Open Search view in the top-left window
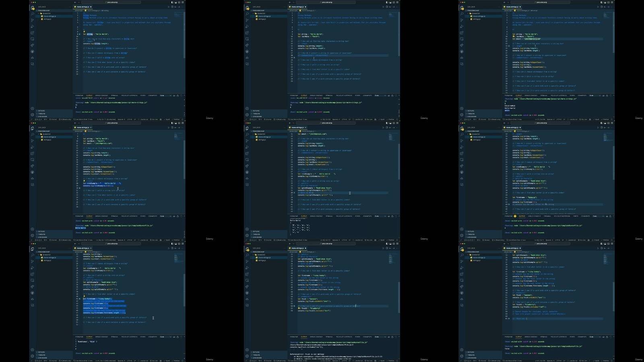Screen dimensions: 644x362 tap(33, 14)
